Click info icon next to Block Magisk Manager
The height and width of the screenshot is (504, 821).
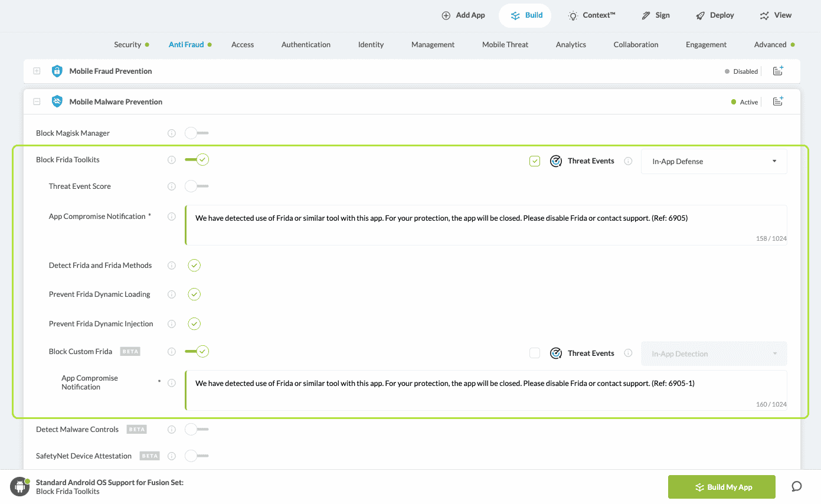click(172, 133)
